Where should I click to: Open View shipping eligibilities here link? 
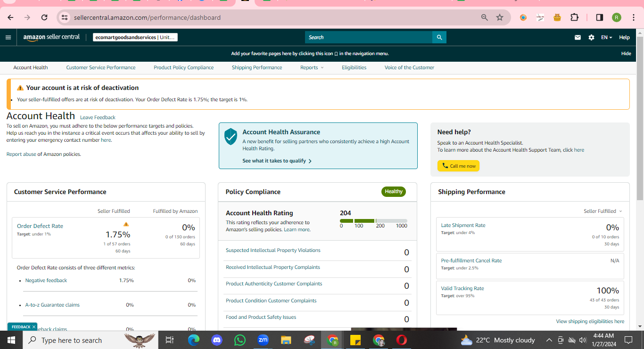(x=590, y=321)
